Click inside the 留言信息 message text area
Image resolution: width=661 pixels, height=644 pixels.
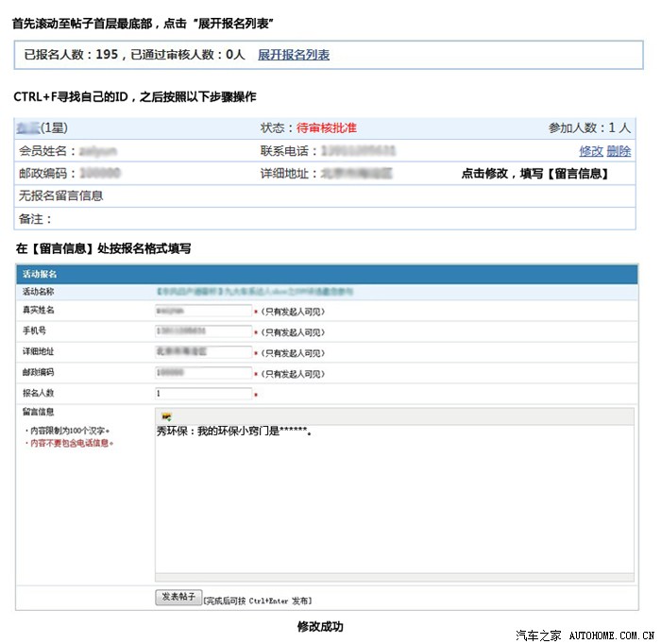394,500
